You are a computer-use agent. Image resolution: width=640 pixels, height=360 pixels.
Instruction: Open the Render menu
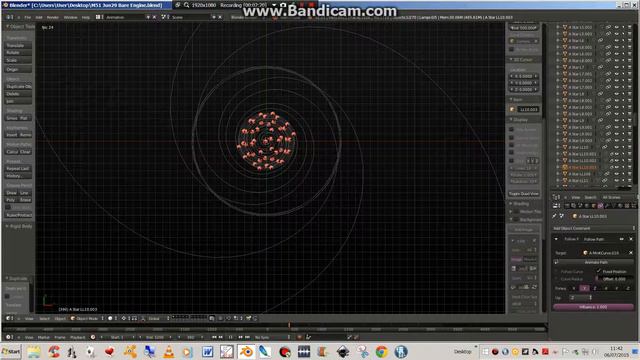point(53,17)
